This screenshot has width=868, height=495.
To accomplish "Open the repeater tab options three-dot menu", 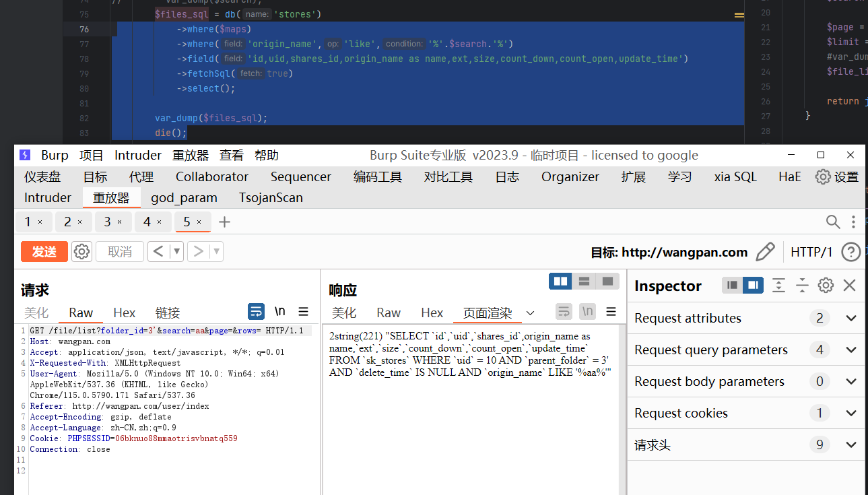I will [x=853, y=222].
